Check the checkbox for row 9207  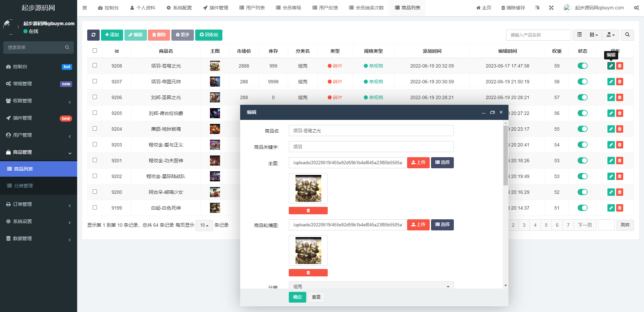coord(95,81)
